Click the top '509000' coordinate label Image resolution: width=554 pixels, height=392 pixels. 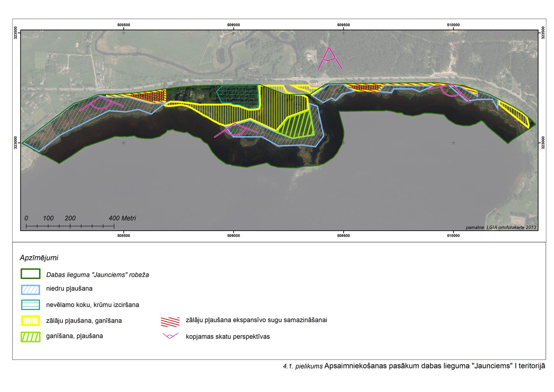click(x=233, y=25)
